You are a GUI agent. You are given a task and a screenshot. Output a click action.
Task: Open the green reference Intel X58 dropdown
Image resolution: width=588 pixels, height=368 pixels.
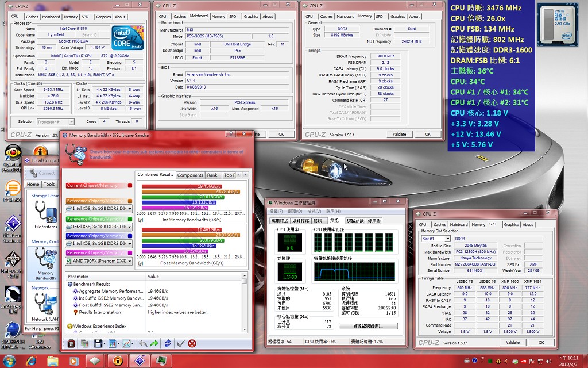click(99, 227)
